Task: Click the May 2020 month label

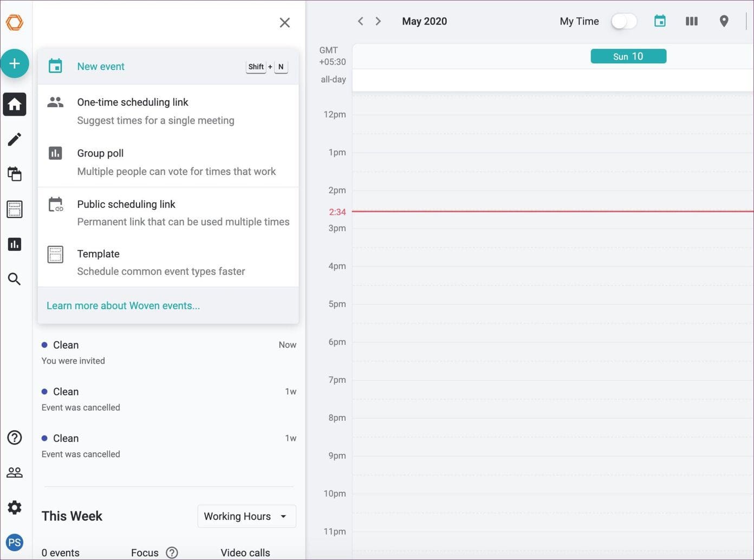Action: click(x=425, y=21)
